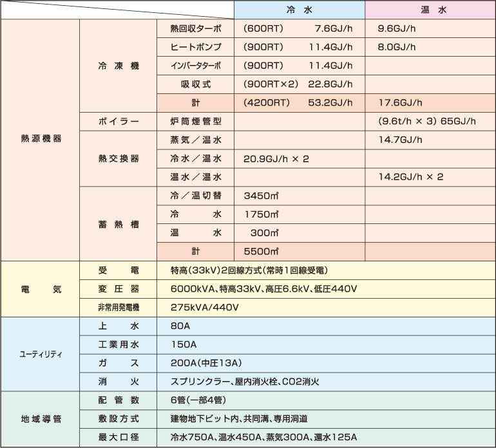
Task: Click the 地域導管 category cell
Action: click(40, 419)
